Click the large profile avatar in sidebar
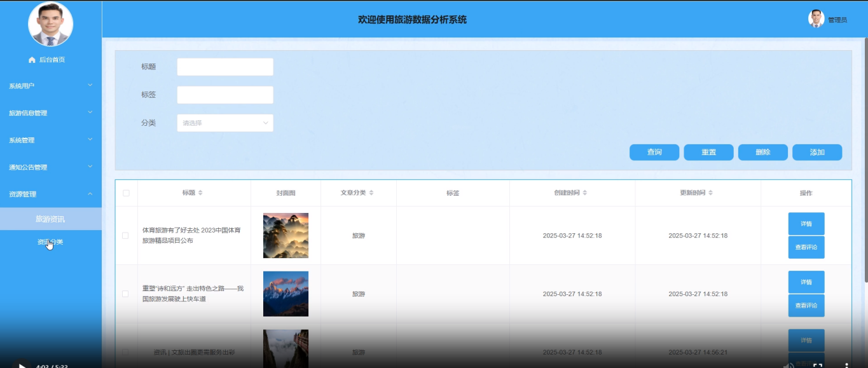Screen dimensions: 868x368 coord(51,24)
